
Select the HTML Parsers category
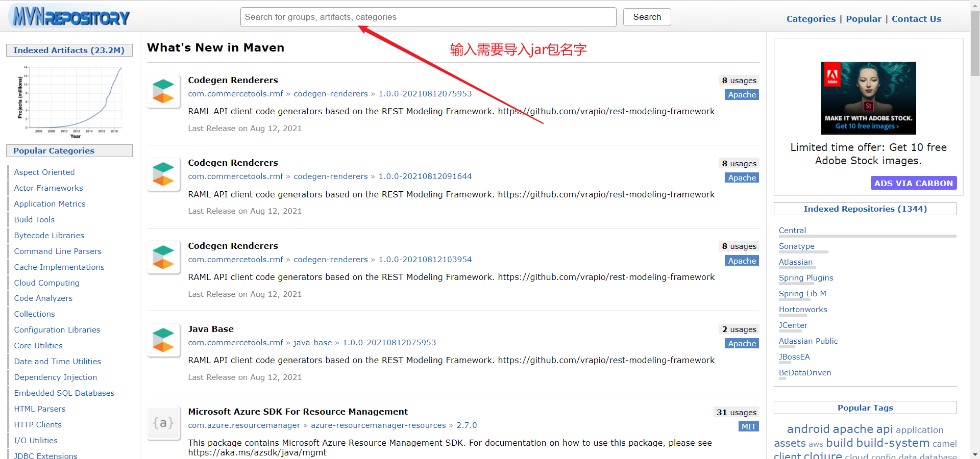click(x=40, y=409)
